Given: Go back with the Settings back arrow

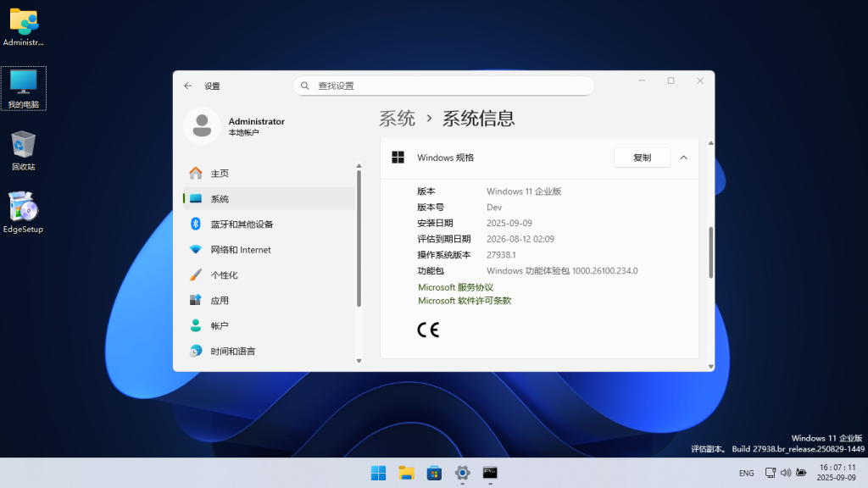Looking at the screenshot, I should (188, 86).
